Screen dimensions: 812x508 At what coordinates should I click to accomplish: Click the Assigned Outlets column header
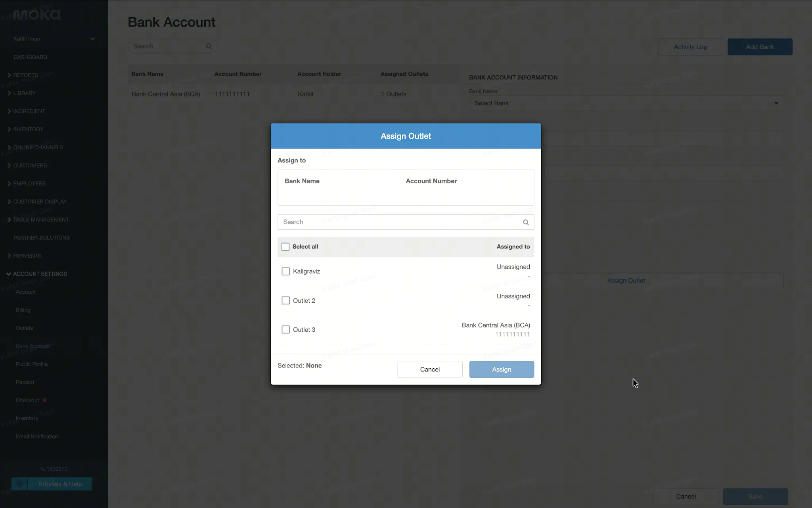point(404,74)
